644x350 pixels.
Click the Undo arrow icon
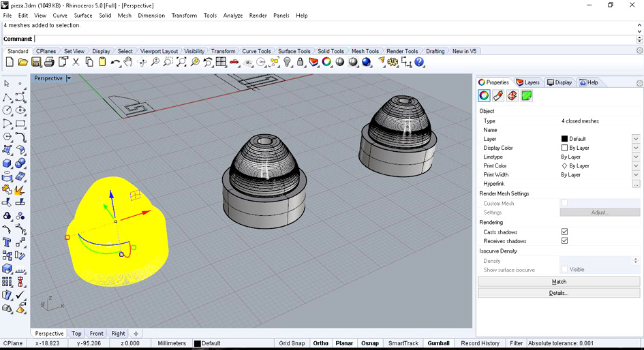(x=115, y=62)
